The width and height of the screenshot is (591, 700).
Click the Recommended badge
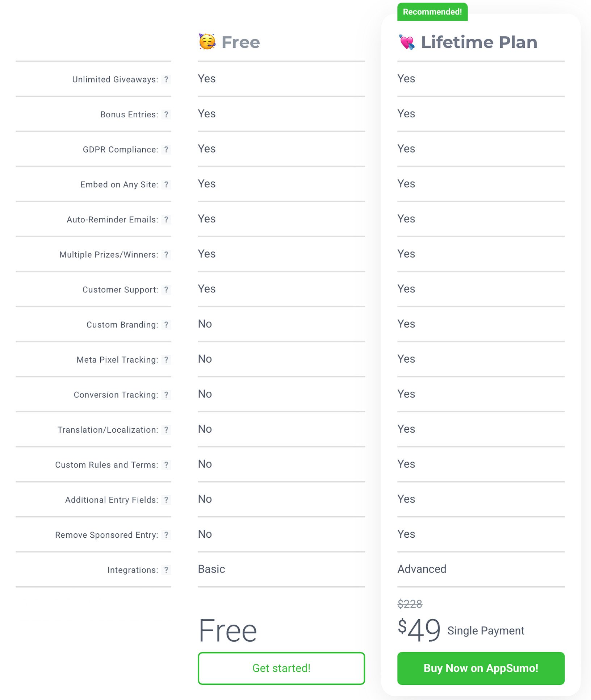[432, 12]
